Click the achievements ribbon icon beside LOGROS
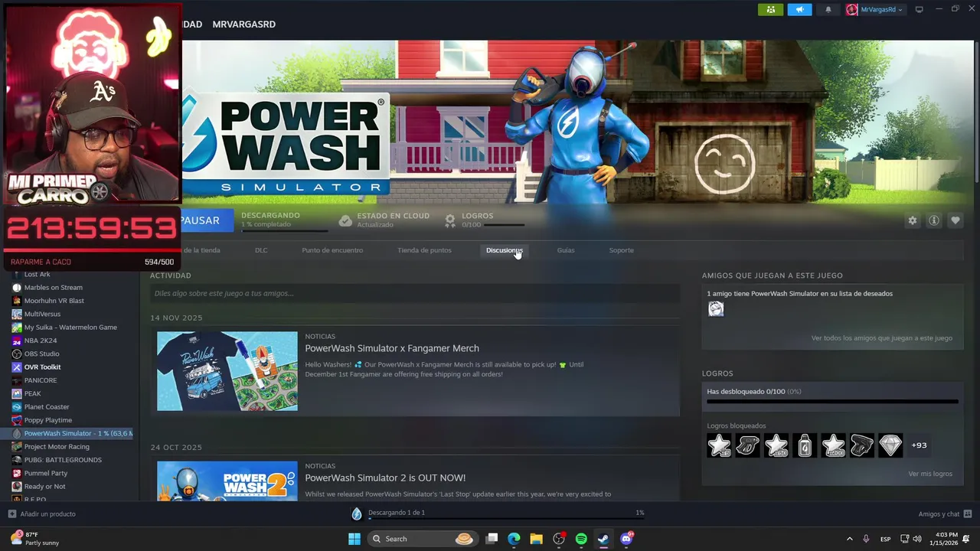This screenshot has height=551, width=980. point(450,220)
